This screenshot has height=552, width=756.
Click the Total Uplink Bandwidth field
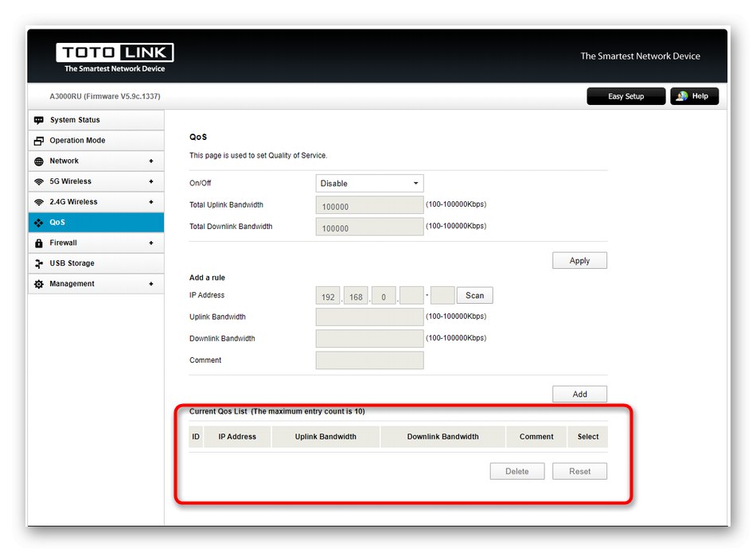tap(369, 205)
